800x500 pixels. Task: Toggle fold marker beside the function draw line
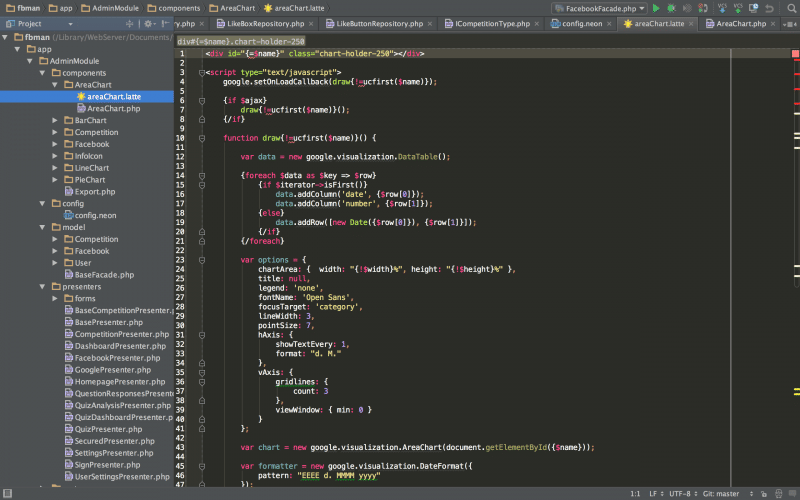tap(202, 138)
